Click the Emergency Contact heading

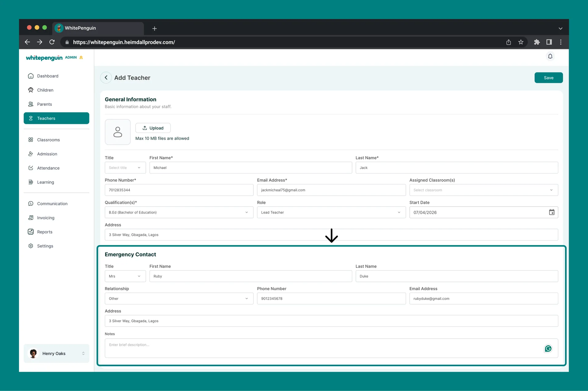[x=130, y=254]
